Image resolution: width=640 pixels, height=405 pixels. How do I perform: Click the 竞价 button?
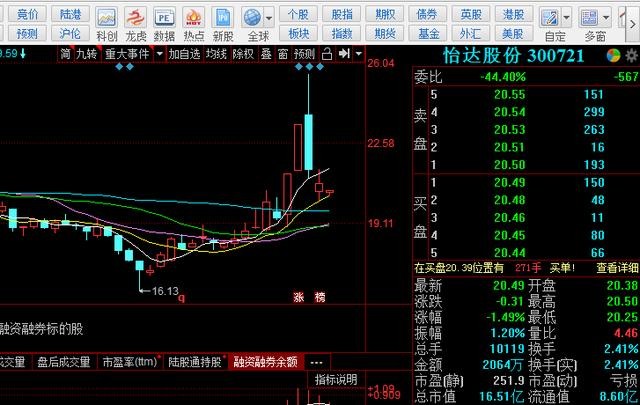(28, 14)
